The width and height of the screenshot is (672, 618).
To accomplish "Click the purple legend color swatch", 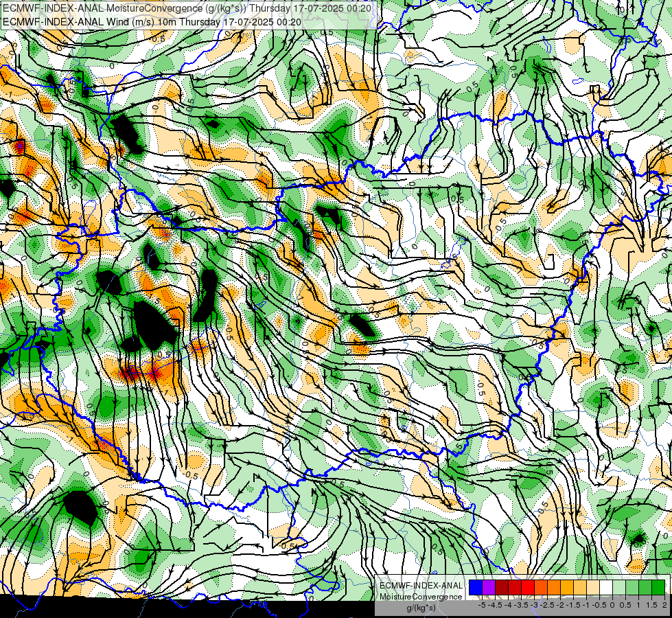I will [x=489, y=587].
